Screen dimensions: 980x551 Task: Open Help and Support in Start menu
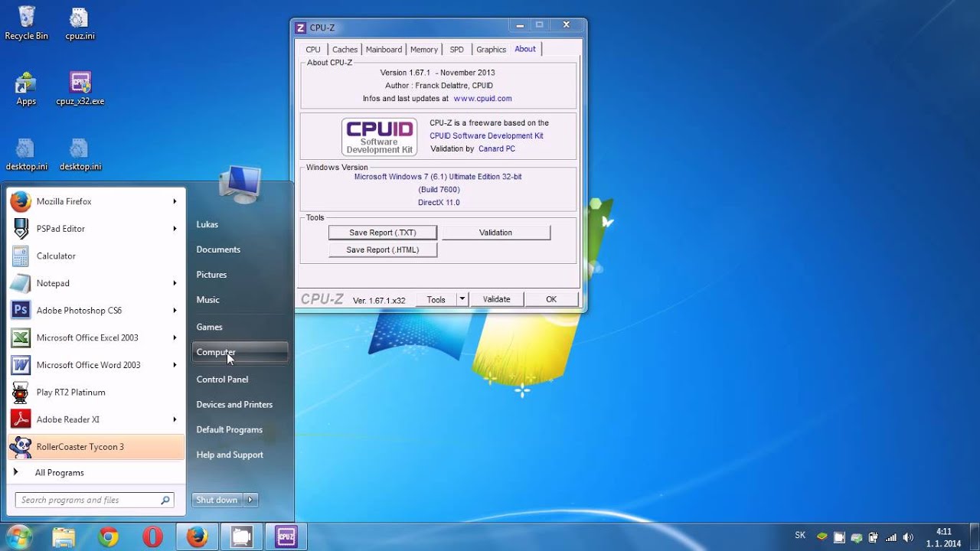click(x=240, y=455)
